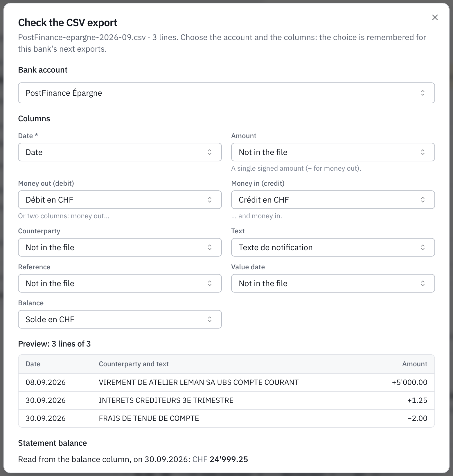Open the Bank account dropdown
This screenshot has width=453, height=476.
click(227, 93)
